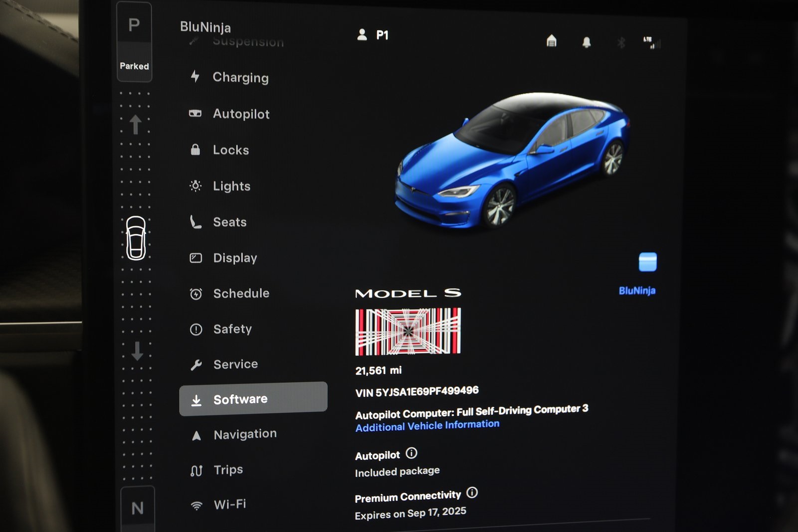798x532 pixels.
Task: Tap the VIN number text
Action: (x=417, y=391)
